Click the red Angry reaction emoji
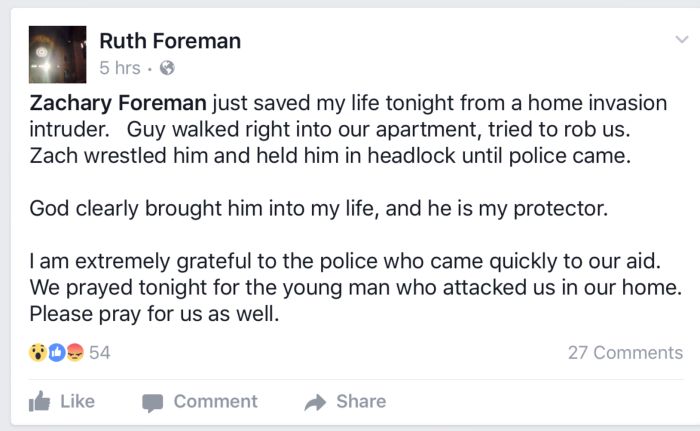 click(x=73, y=352)
